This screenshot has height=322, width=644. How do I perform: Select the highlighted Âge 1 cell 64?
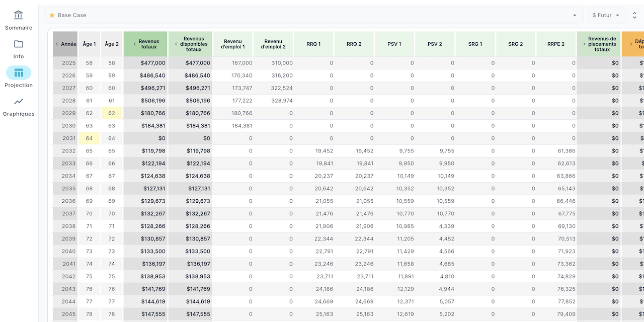(89, 138)
